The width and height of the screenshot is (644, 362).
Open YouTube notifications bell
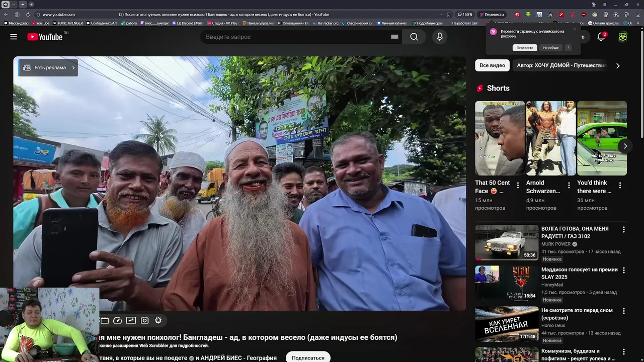[x=601, y=37]
